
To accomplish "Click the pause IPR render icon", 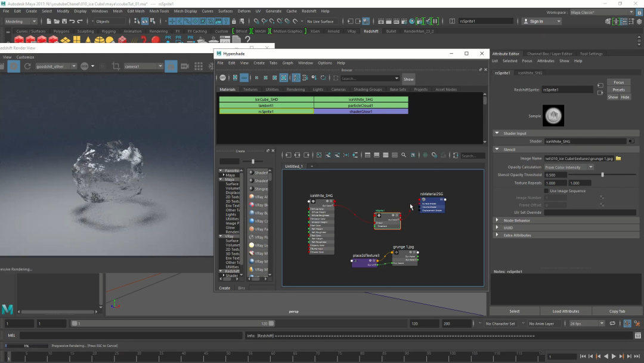I will [x=435, y=21].
